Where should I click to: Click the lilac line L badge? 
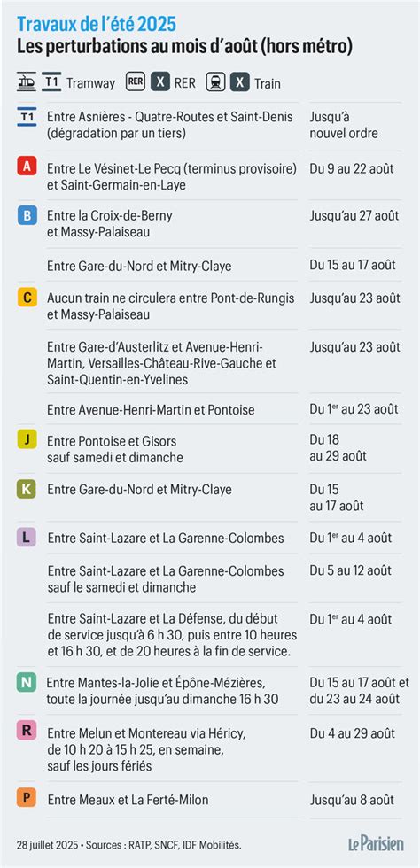pyautogui.click(x=27, y=537)
